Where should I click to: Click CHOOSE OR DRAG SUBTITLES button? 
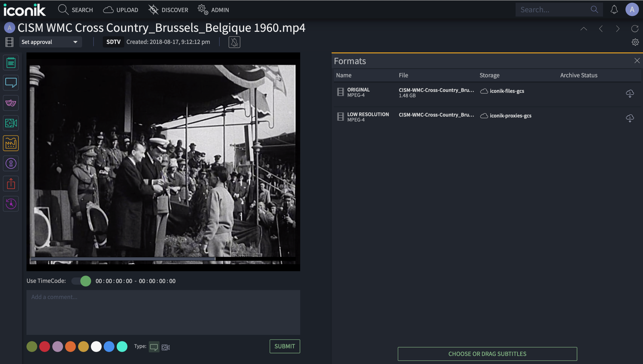coord(487,354)
